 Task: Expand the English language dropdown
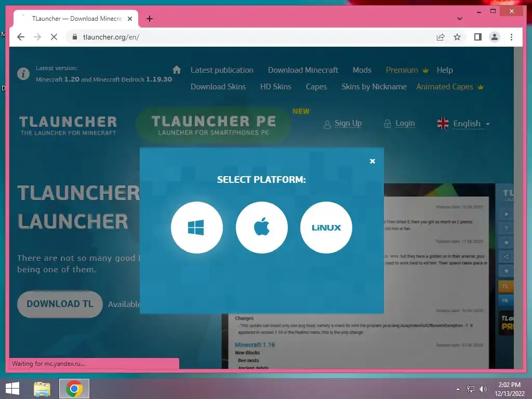tap(463, 124)
